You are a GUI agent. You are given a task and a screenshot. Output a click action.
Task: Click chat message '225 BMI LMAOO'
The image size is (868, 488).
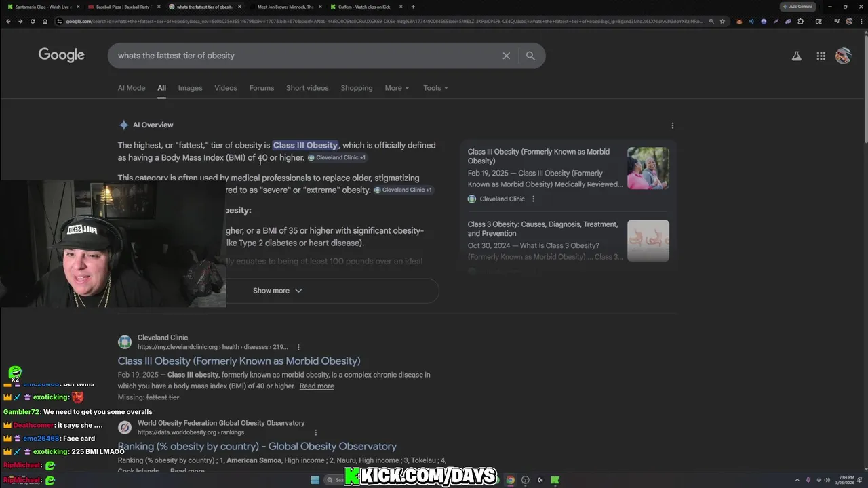click(98, 452)
